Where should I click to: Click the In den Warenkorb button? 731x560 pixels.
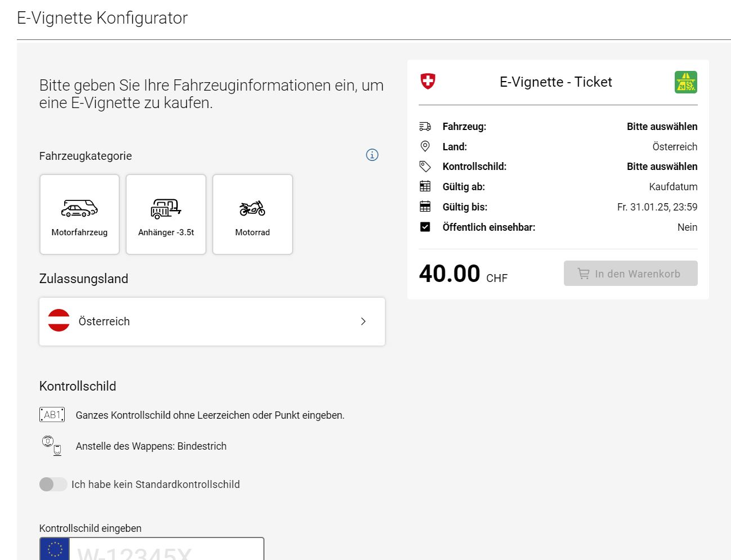630,274
